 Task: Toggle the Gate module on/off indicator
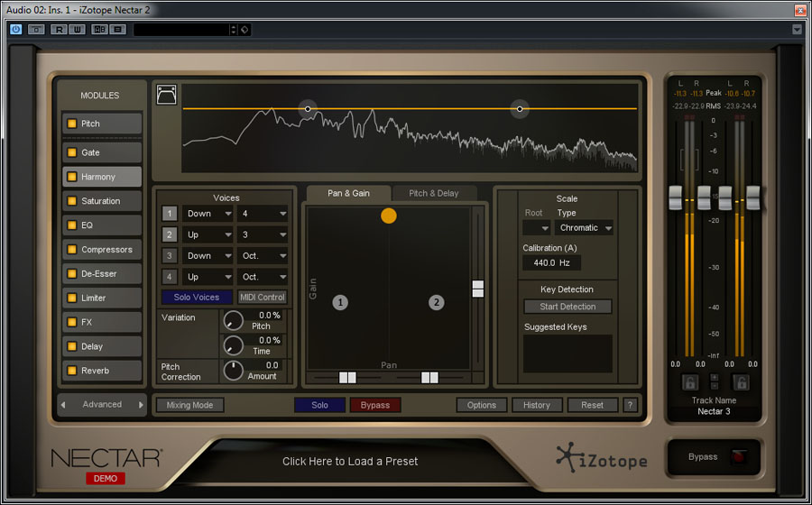pyautogui.click(x=72, y=152)
